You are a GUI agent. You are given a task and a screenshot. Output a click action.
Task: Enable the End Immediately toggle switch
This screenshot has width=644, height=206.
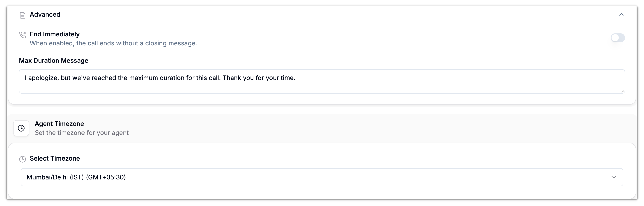618,38
